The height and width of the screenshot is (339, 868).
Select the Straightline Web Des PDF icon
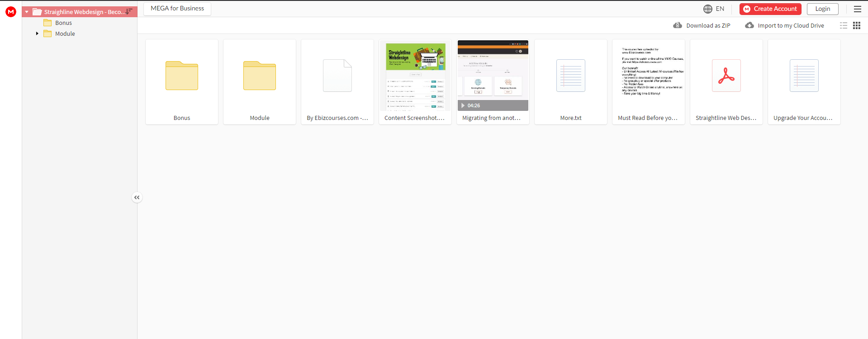pos(726,76)
